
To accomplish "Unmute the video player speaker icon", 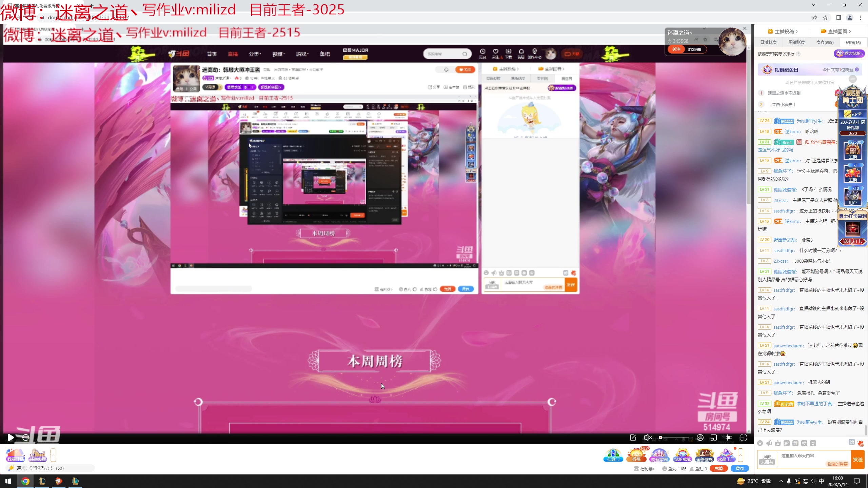I will click(x=648, y=438).
